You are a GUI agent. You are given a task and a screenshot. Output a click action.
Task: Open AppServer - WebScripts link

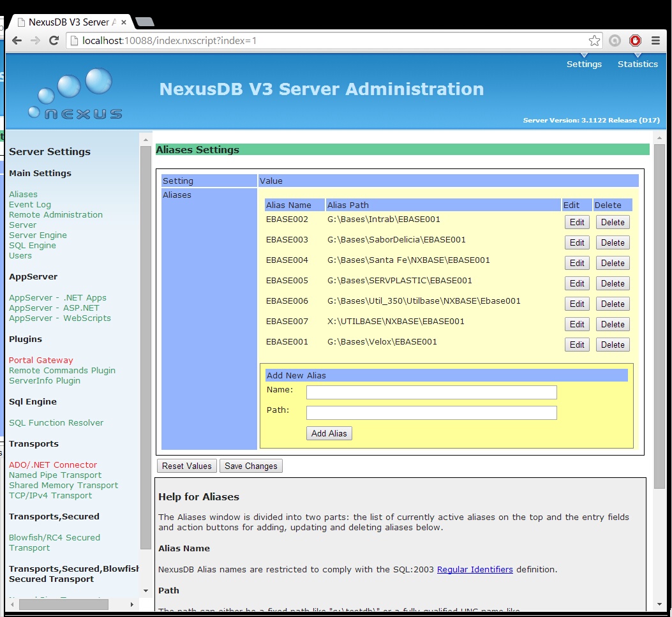[x=60, y=318]
